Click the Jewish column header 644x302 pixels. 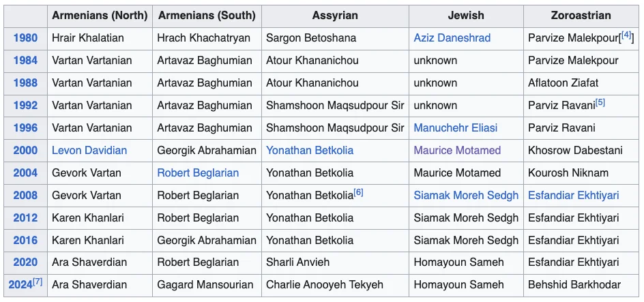pos(466,15)
